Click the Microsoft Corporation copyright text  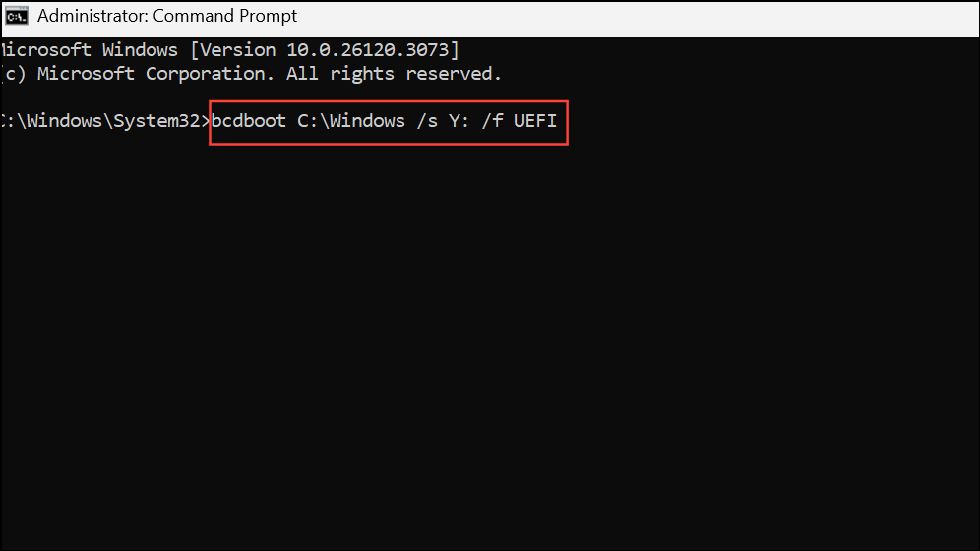[x=155, y=74]
